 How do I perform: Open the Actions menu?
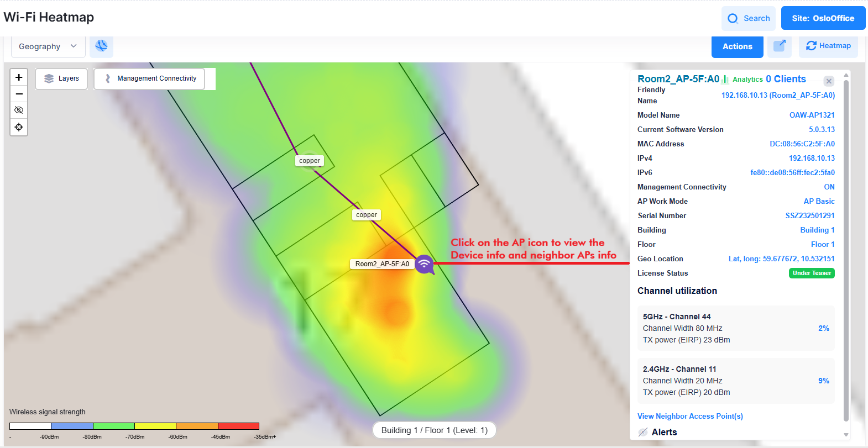737,46
